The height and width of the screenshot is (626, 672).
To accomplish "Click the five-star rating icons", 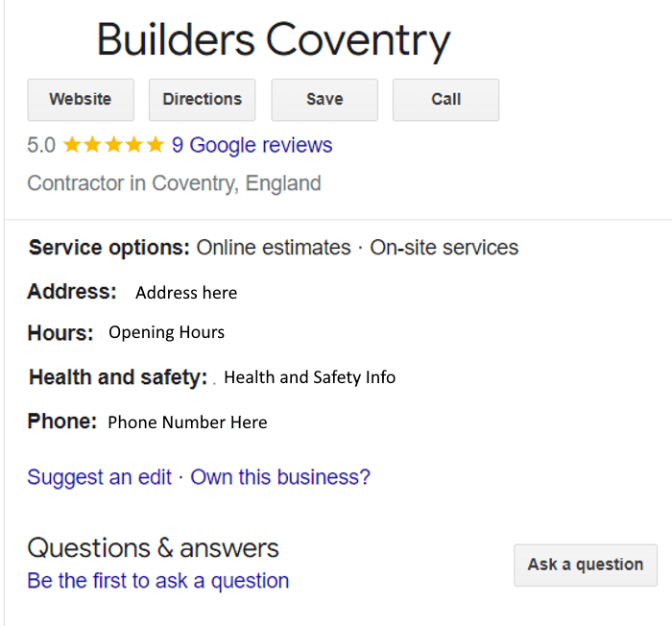I will pos(113,145).
